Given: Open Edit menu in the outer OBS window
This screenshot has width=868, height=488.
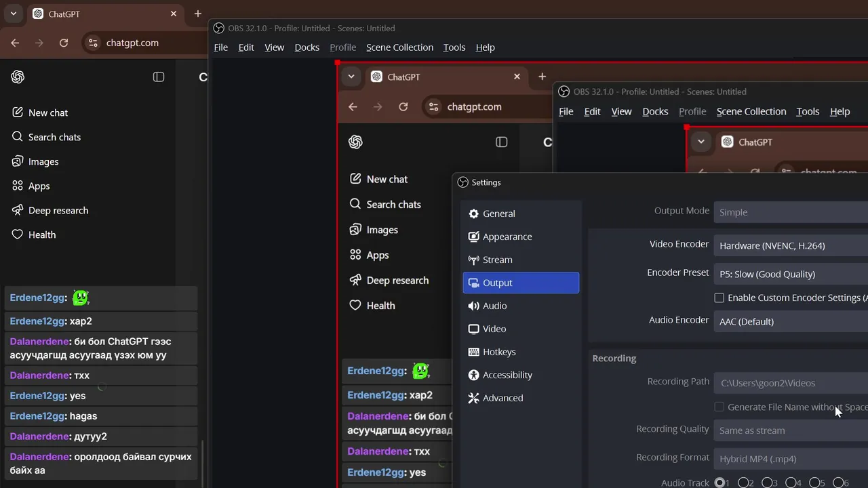Looking at the screenshot, I should point(246,47).
